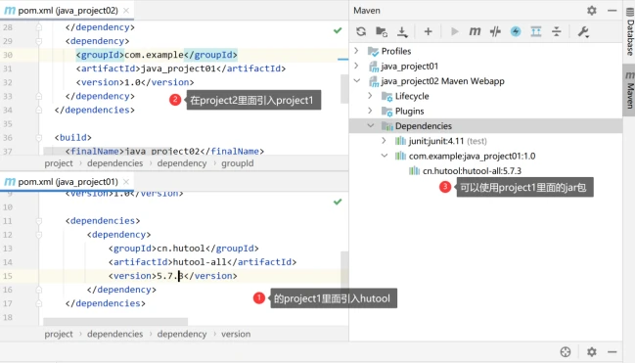Click Execute Maven Goal icon
The image size is (636, 364).
(x=475, y=31)
